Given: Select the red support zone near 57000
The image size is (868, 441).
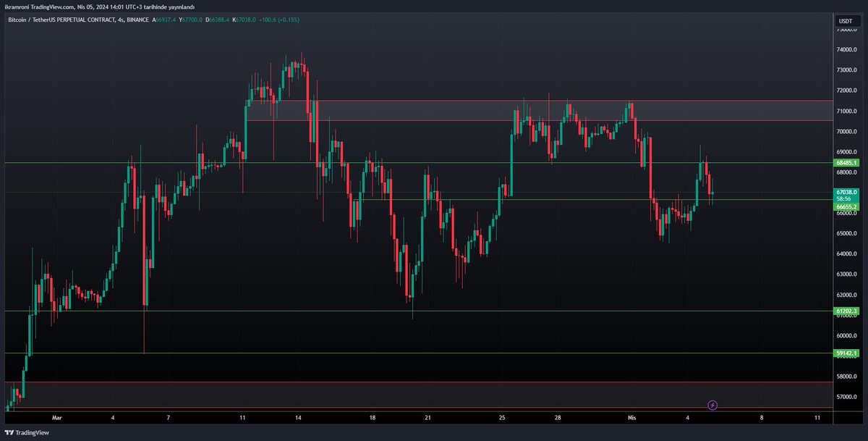Looking at the screenshot, I should point(417,395).
